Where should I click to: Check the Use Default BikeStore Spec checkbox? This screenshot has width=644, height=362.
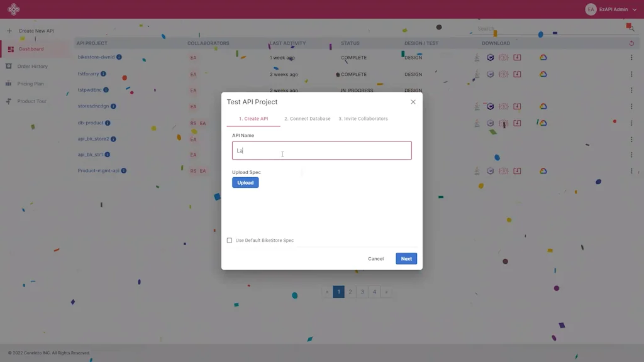pos(230,239)
